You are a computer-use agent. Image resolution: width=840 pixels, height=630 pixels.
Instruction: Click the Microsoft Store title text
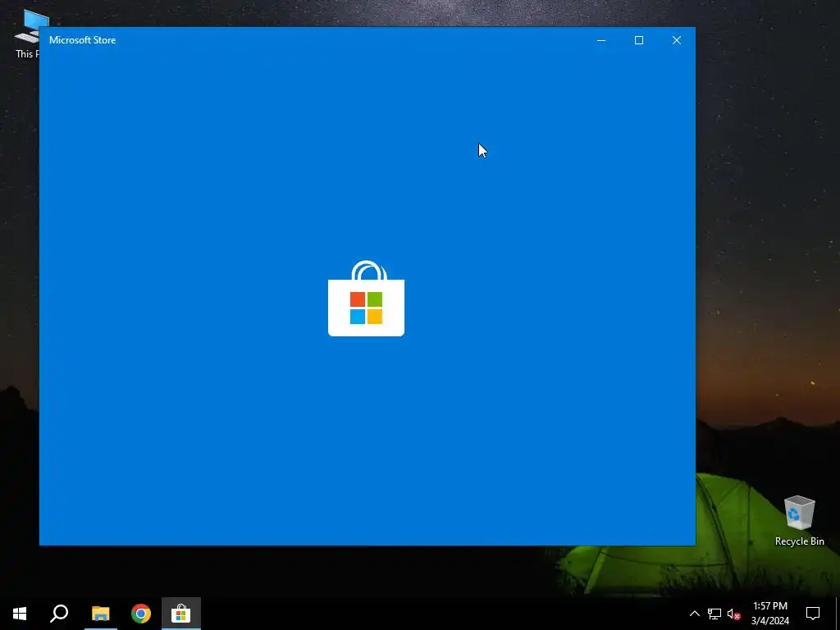coord(83,40)
